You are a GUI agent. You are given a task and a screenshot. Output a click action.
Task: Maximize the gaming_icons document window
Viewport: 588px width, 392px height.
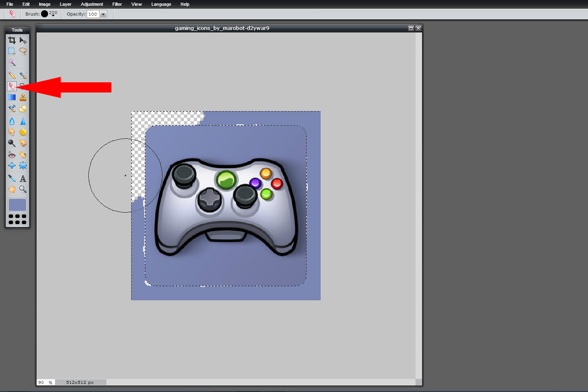pyautogui.click(x=411, y=28)
